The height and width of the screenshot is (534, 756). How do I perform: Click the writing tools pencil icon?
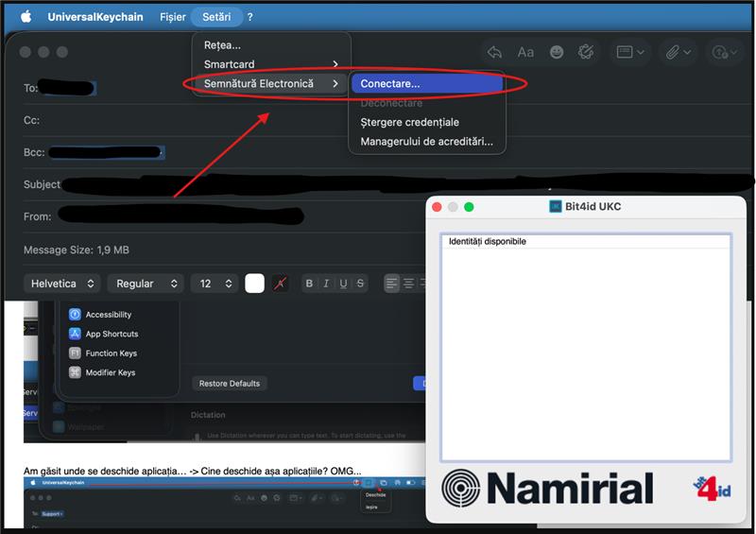click(586, 52)
